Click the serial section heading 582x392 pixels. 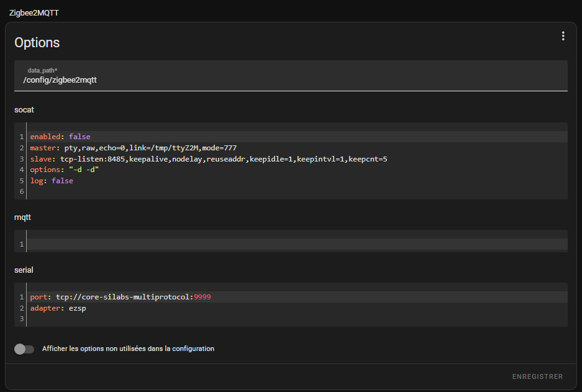pos(24,270)
